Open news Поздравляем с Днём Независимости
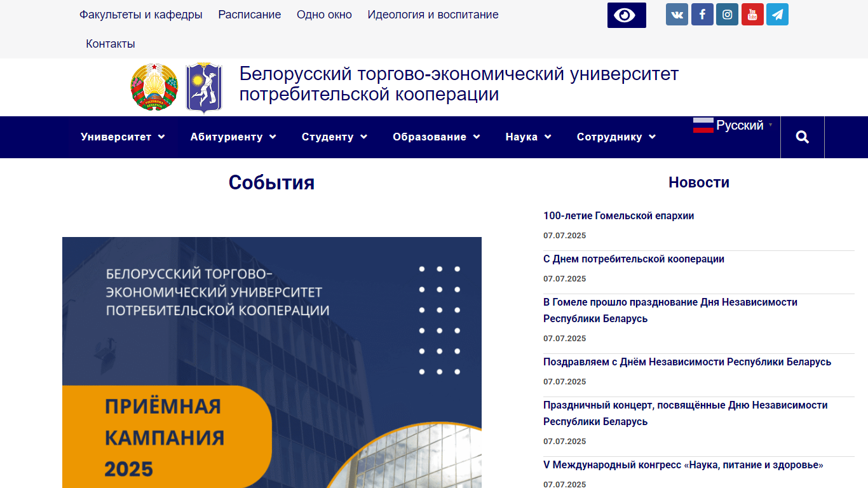This screenshot has height=488, width=868. click(687, 362)
